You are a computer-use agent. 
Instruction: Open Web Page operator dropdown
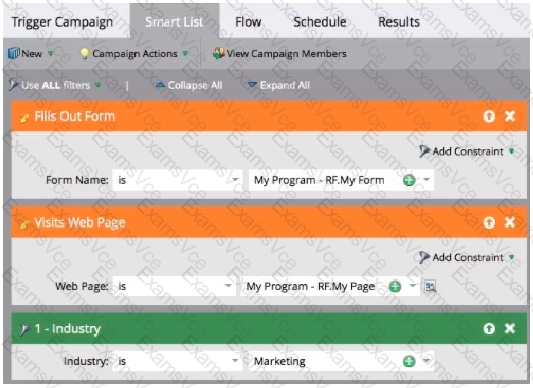click(174, 286)
